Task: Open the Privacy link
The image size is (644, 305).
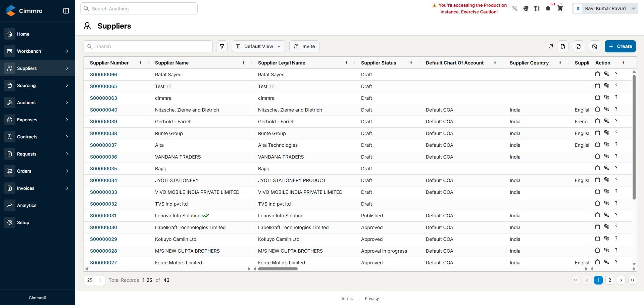Action: point(372,299)
